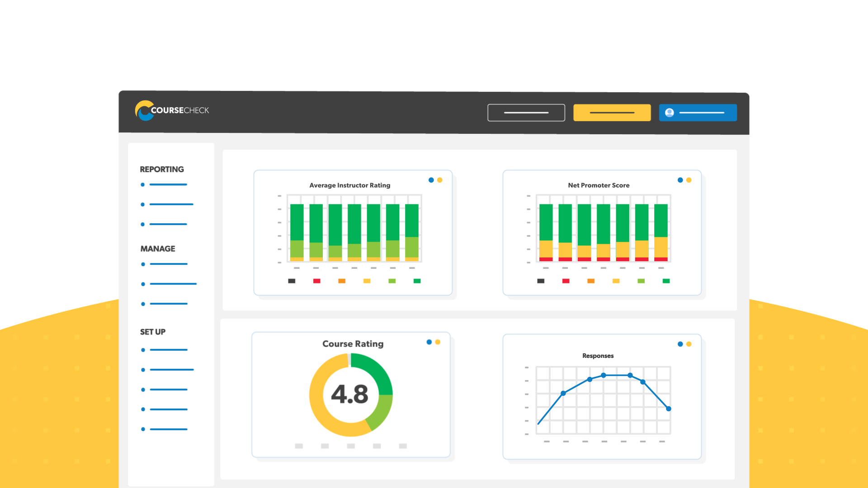Screen dimensions: 868x488
Task: Select the red legend marker under Average Instructor Rating
Action: point(317,281)
